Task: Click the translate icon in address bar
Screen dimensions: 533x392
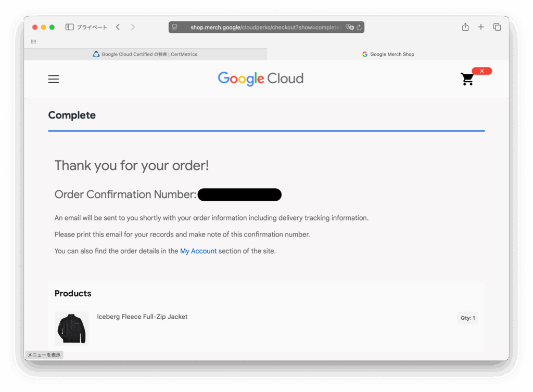Action: click(x=349, y=27)
